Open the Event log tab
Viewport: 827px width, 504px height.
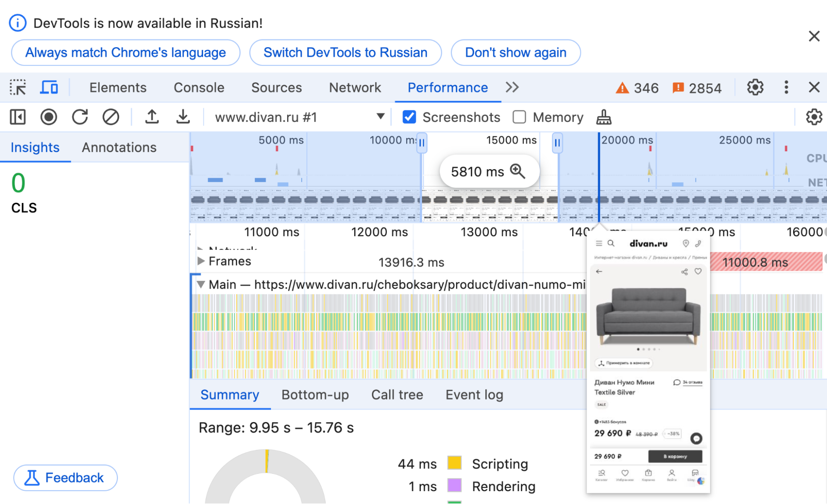click(475, 395)
